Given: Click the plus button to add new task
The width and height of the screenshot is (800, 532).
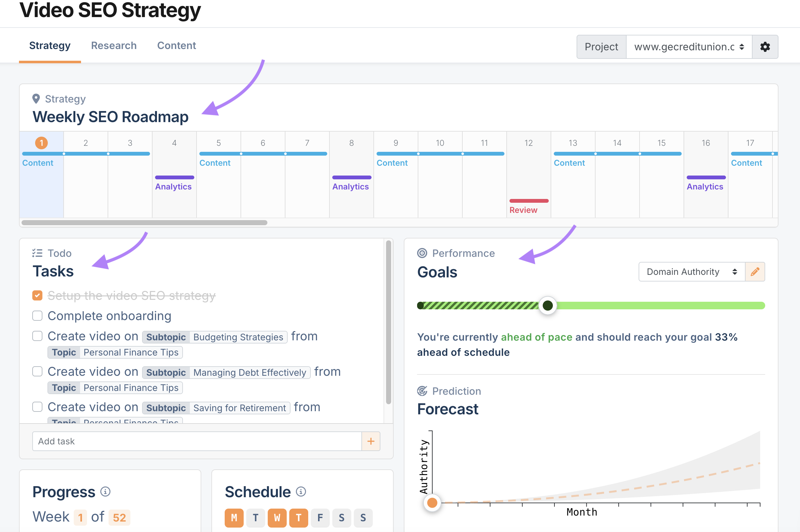Looking at the screenshot, I should [371, 441].
